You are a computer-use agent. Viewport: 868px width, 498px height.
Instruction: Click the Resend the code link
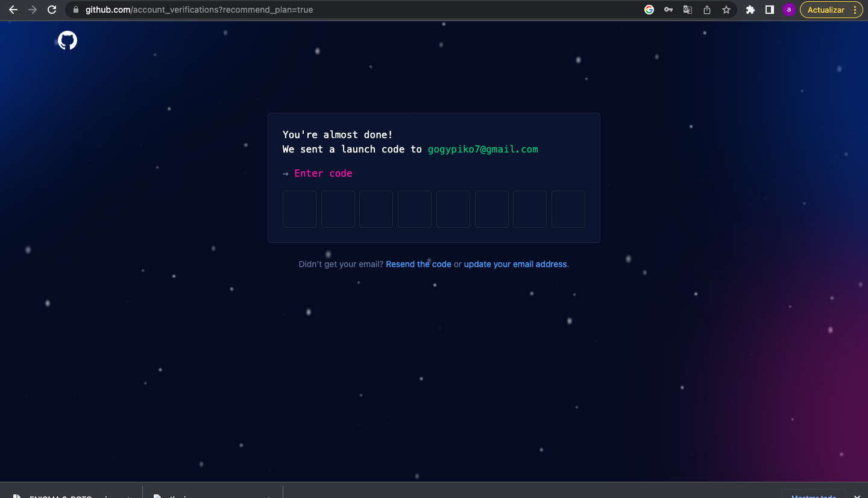tap(418, 264)
